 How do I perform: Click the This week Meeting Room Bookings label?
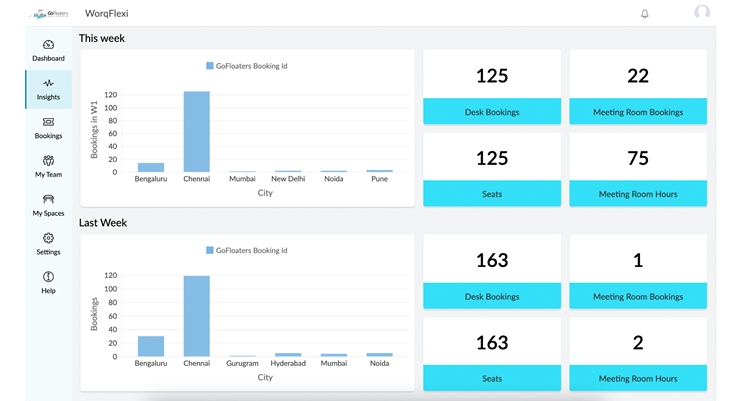(638, 112)
